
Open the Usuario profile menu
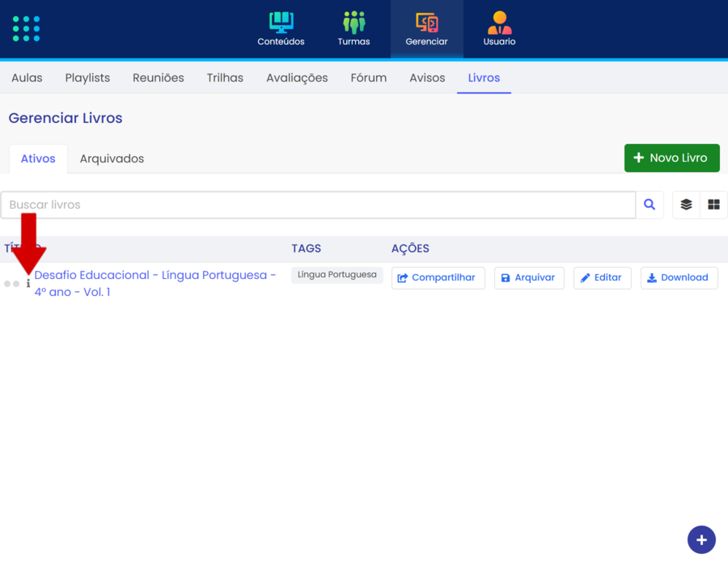[x=499, y=29]
